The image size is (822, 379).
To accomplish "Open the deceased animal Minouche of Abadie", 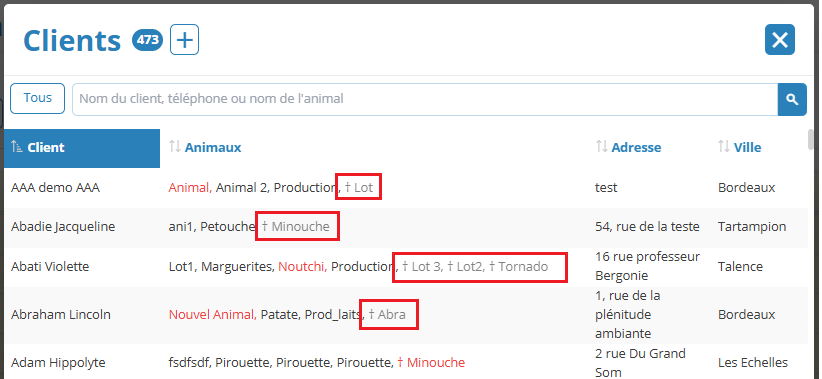I will pos(296,226).
